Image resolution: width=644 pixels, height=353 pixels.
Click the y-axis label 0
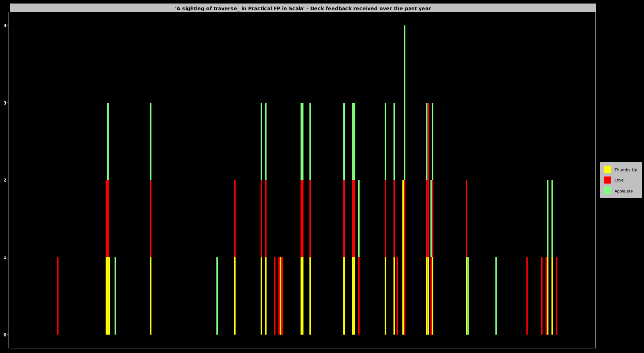[5, 335]
